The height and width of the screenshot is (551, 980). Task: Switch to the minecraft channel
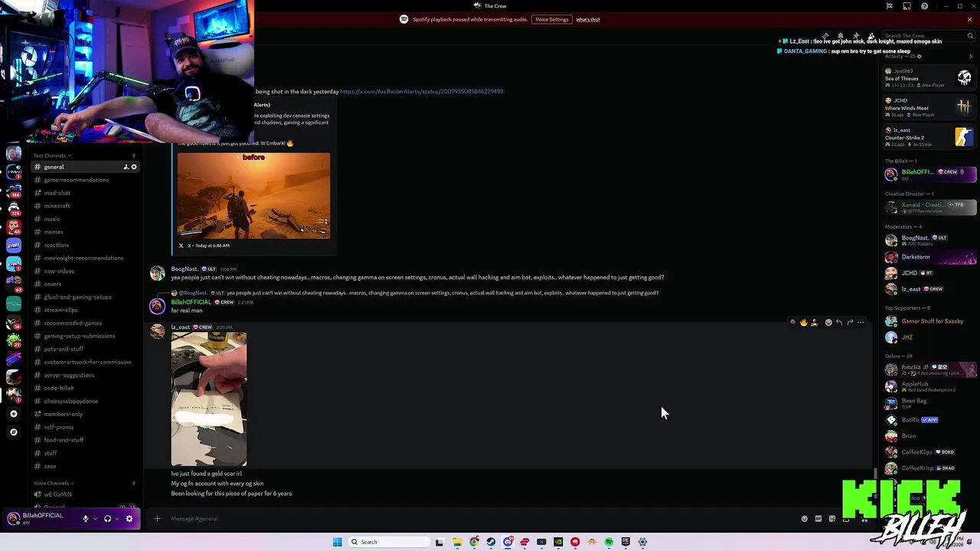click(85, 206)
